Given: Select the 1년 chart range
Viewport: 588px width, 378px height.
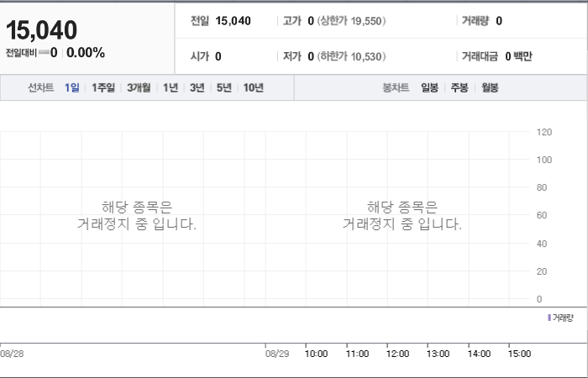Looking at the screenshot, I should click(171, 87).
